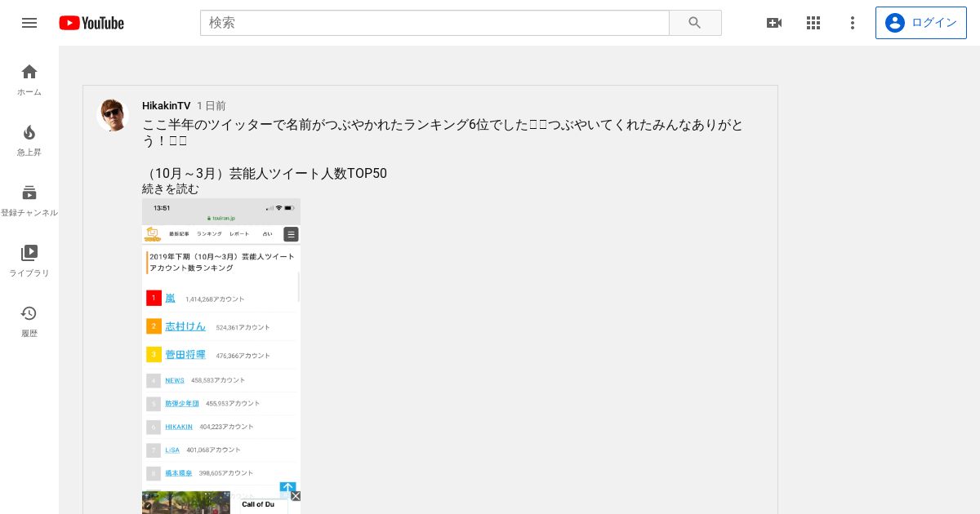Expand post with 続きを読む
Image resolution: width=980 pixels, height=514 pixels.
(171, 189)
